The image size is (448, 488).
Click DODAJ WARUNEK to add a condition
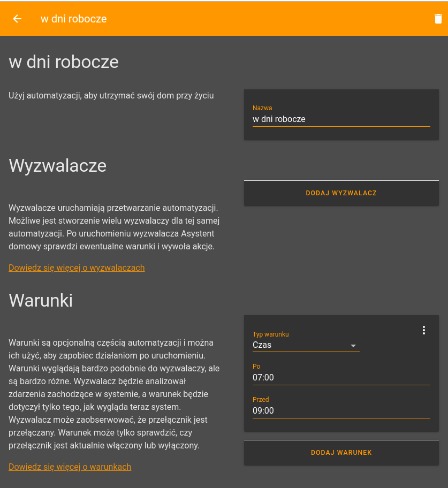(x=341, y=452)
